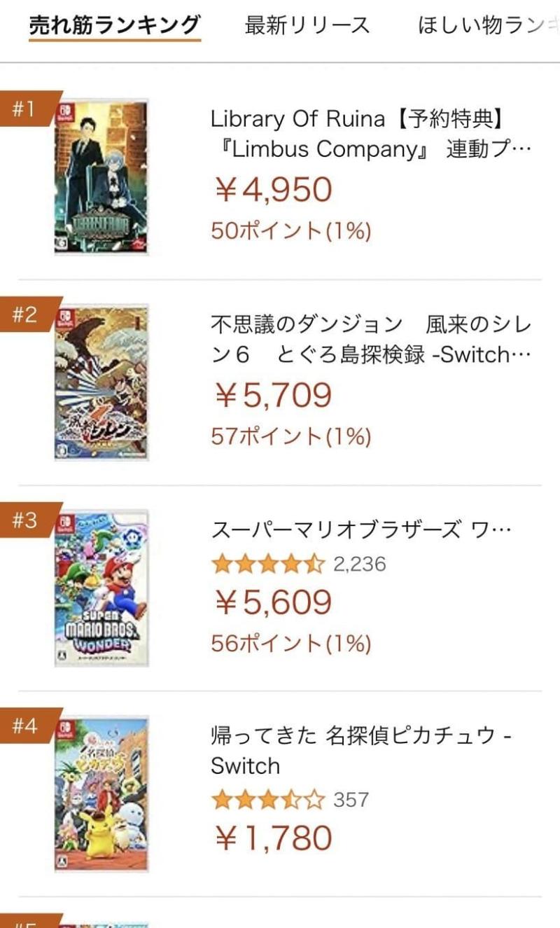Click the ¥1,780 price
560x928 pixels.
(272, 838)
